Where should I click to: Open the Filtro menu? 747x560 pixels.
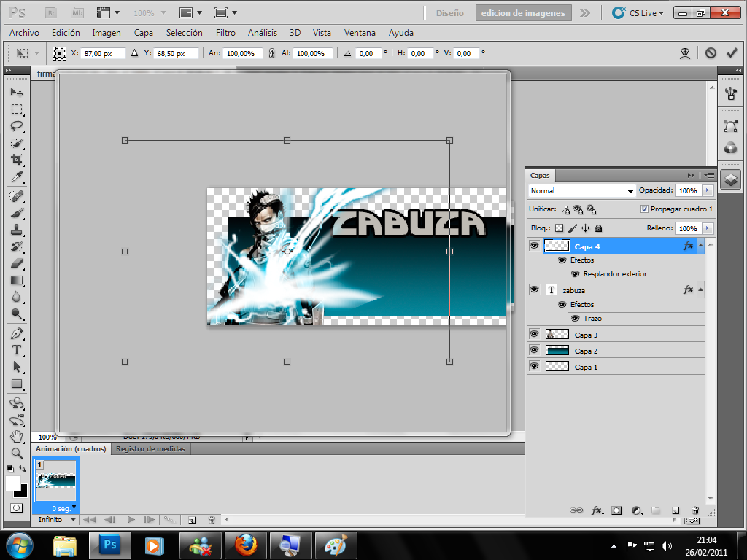(x=225, y=32)
